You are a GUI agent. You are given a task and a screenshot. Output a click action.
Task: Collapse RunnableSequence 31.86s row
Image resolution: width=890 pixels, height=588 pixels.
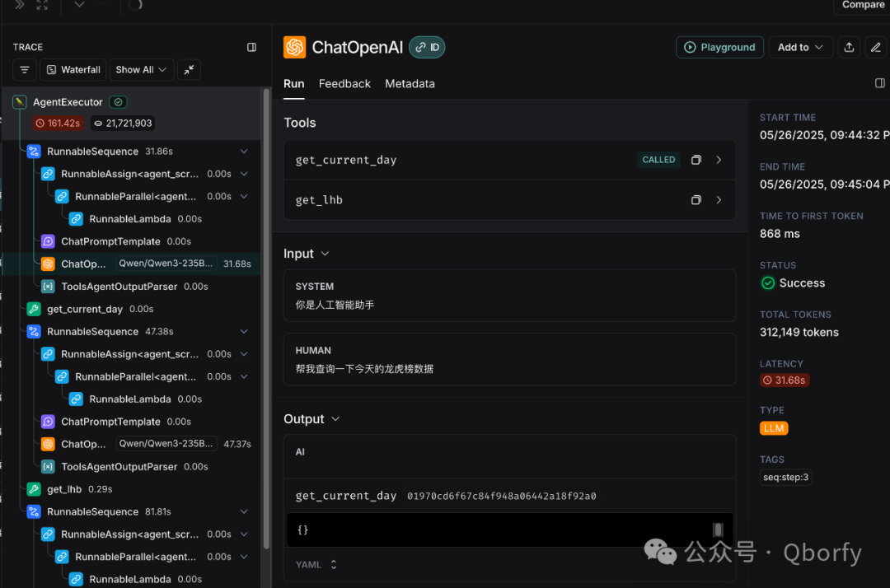[x=244, y=152]
